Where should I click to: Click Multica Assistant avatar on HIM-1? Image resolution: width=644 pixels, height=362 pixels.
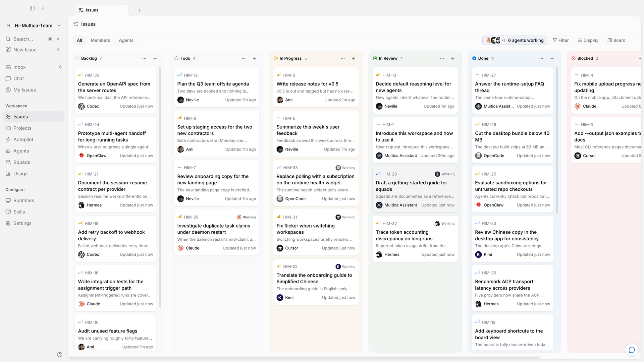pyautogui.click(x=379, y=156)
